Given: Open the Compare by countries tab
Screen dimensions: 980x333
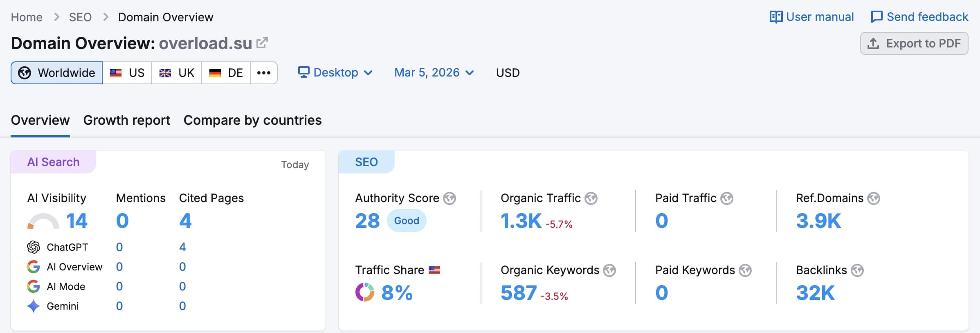Looking at the screenshot, I should click(252, 120).
